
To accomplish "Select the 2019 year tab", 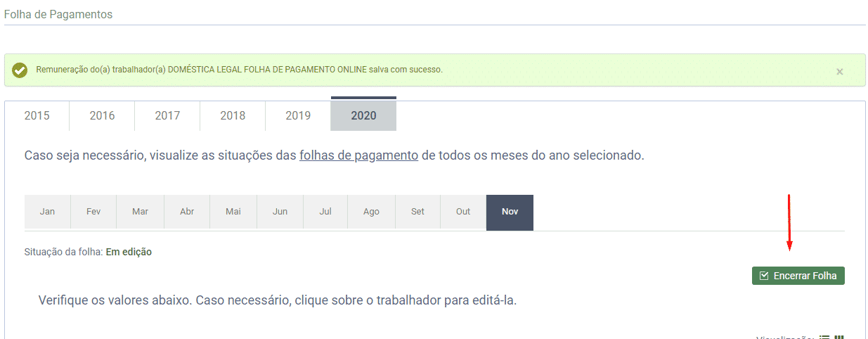I will point(298,116).
